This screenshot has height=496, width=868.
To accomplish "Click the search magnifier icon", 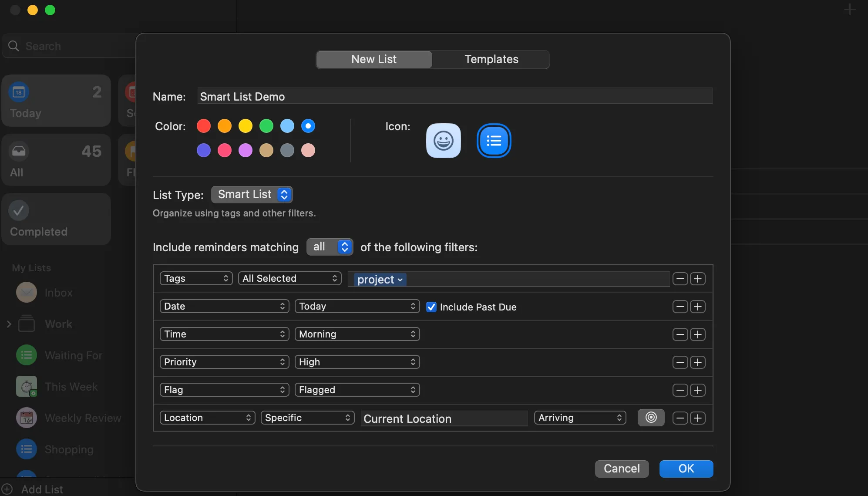I will [13, 46].
